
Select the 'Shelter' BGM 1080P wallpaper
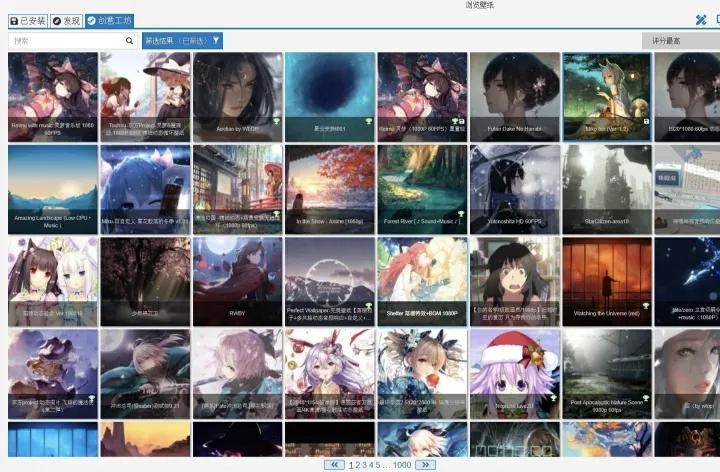[422, 281]
